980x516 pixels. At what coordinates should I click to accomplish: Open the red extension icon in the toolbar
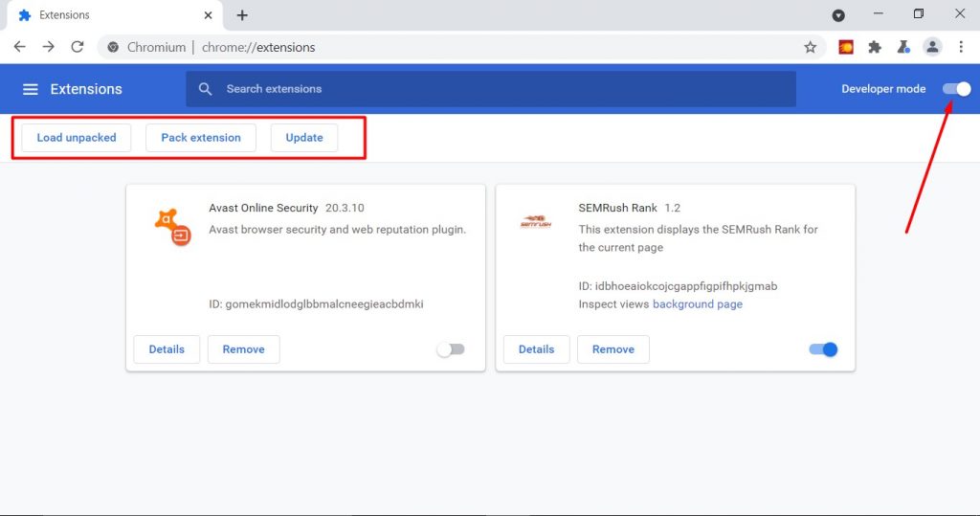pyautogui.click(x=846, y=47)
